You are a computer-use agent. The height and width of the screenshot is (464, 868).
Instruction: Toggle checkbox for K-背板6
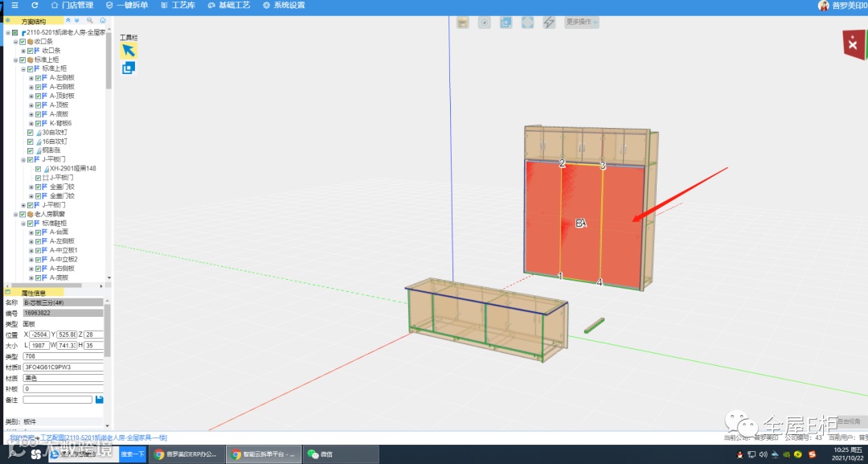tap(39, 123)
